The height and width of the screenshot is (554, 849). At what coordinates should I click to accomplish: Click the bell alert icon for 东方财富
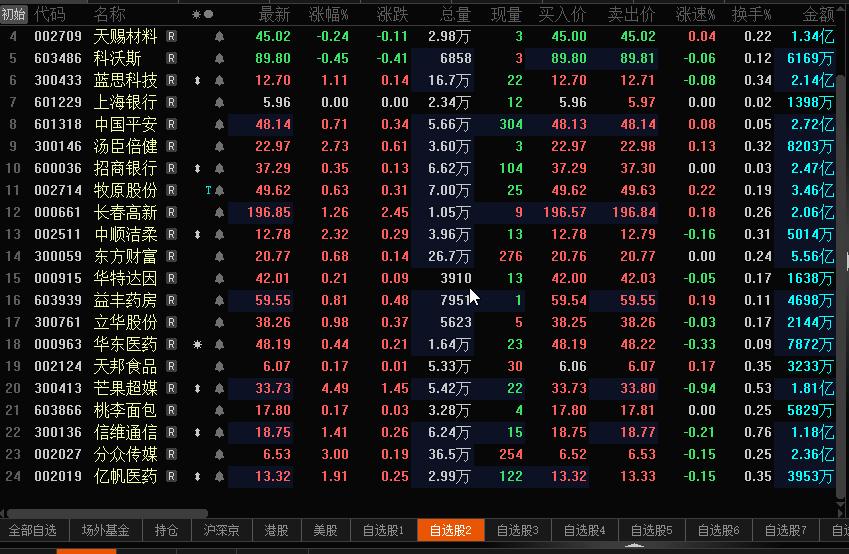pyautogui.click(x=219, y=257)
